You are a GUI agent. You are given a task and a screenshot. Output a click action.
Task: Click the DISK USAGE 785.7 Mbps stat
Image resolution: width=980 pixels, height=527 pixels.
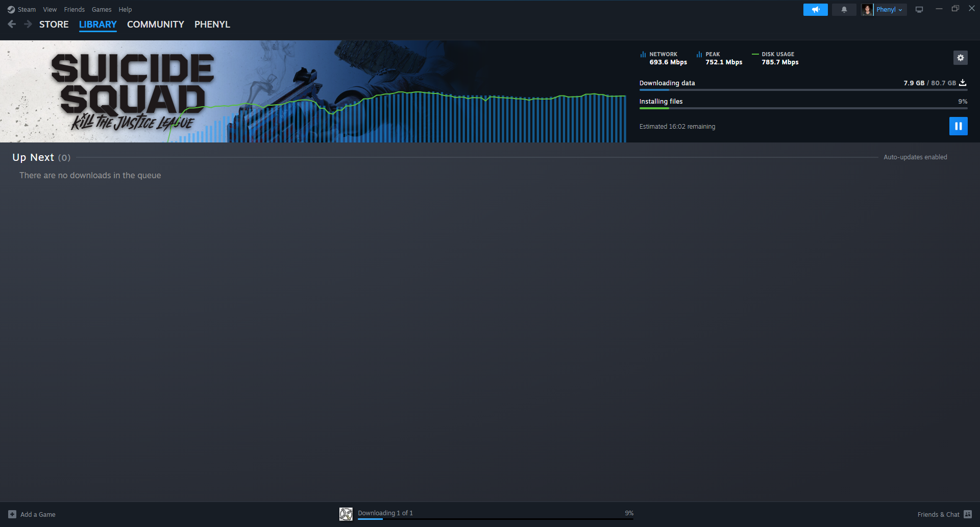click(775, 58)
